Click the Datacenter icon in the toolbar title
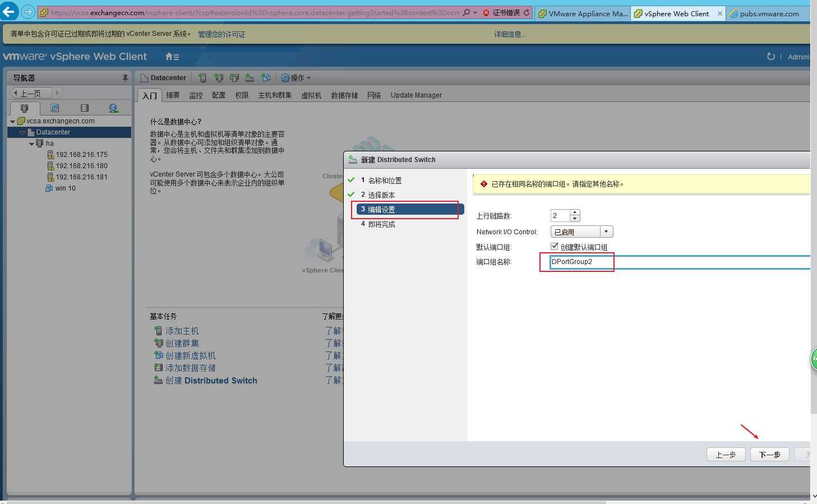Image resolution: width=817 pixels, height=504 pixels. pos(144,78)
